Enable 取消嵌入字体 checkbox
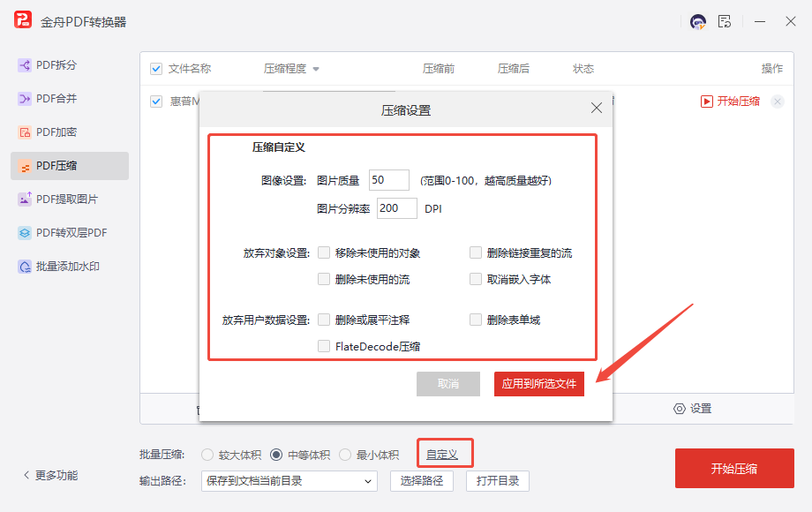The image size is (812, 512). point(476,279)
